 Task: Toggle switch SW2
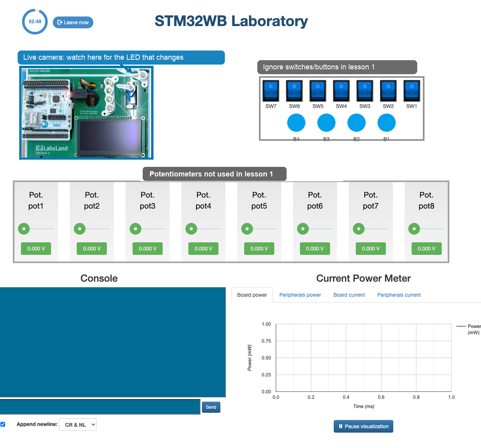pyautogui.click(x=388, y=91)
